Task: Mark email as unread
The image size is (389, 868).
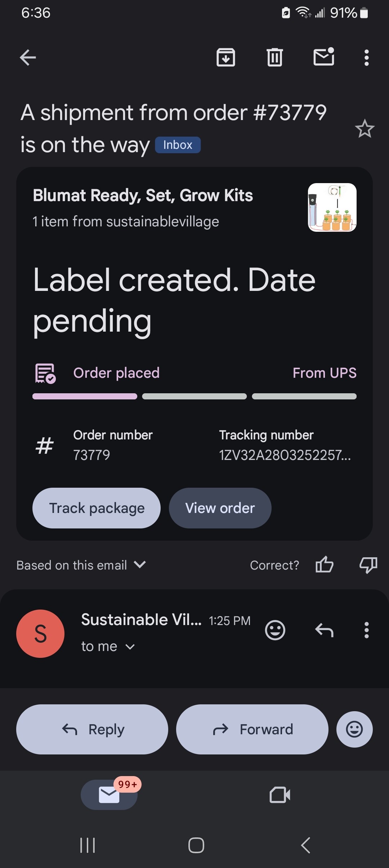Action: click(x=324, y=57)
